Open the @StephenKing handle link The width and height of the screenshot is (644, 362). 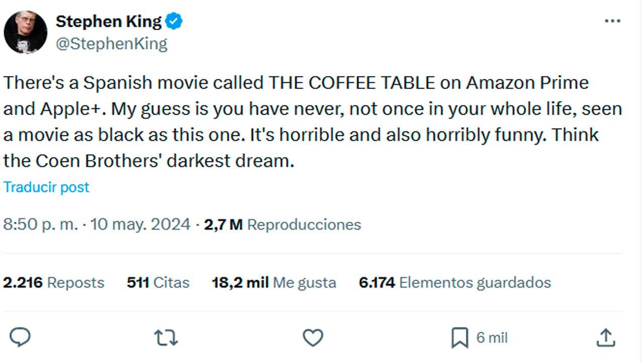point(111,44)
